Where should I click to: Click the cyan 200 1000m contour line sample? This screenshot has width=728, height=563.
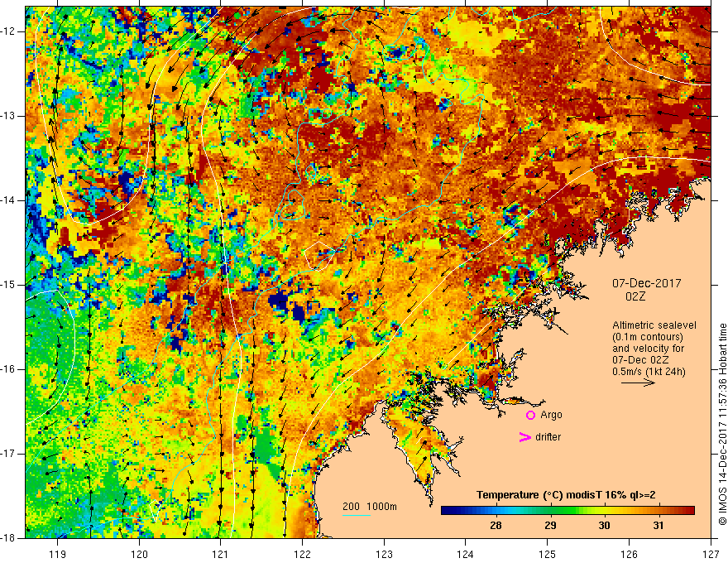click(x=356, y=516)
